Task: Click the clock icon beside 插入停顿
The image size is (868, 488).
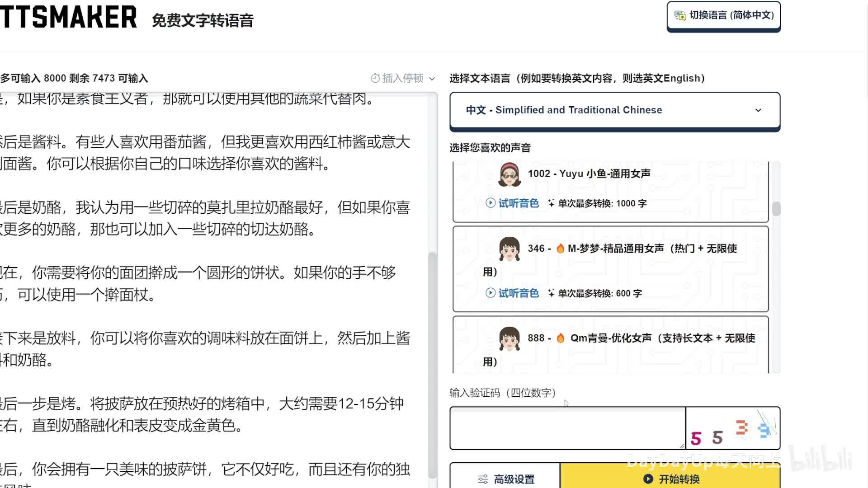Action: pyautogui.click(x=375, y=78)
